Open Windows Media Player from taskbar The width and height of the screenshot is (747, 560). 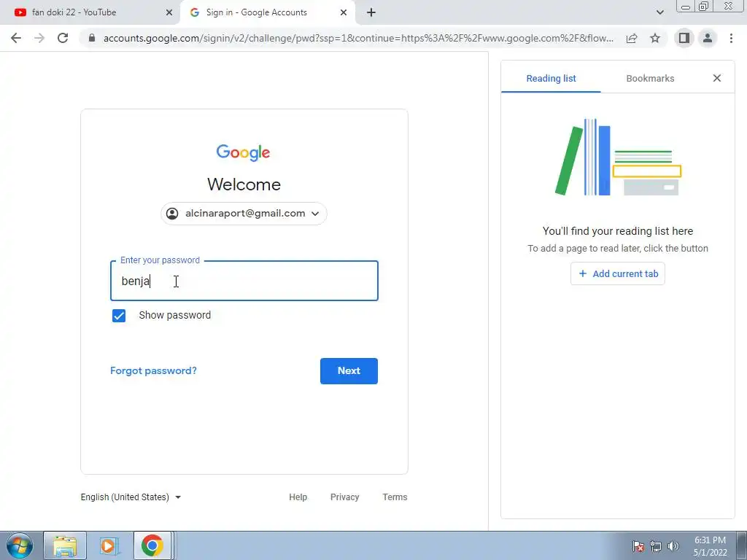point(109,545)
